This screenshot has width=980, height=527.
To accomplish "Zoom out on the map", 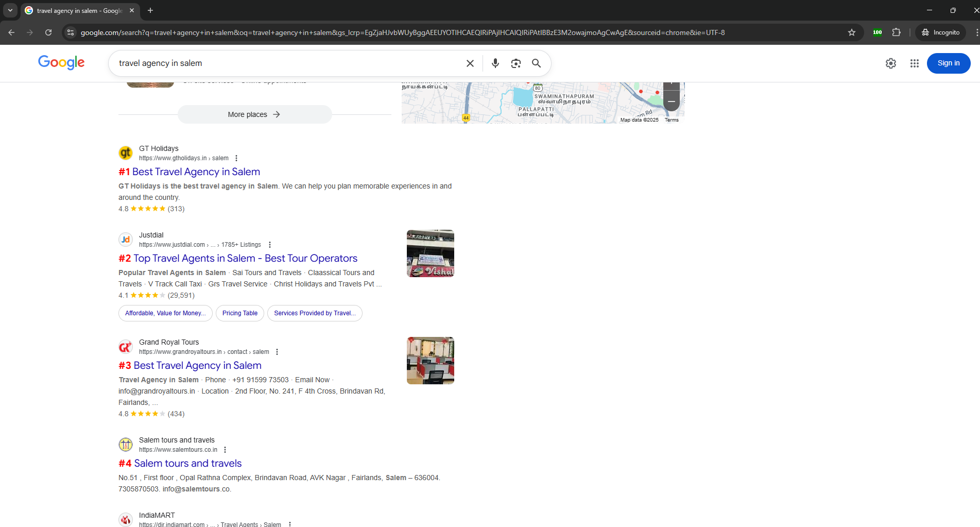I will (x=671, y=101).
